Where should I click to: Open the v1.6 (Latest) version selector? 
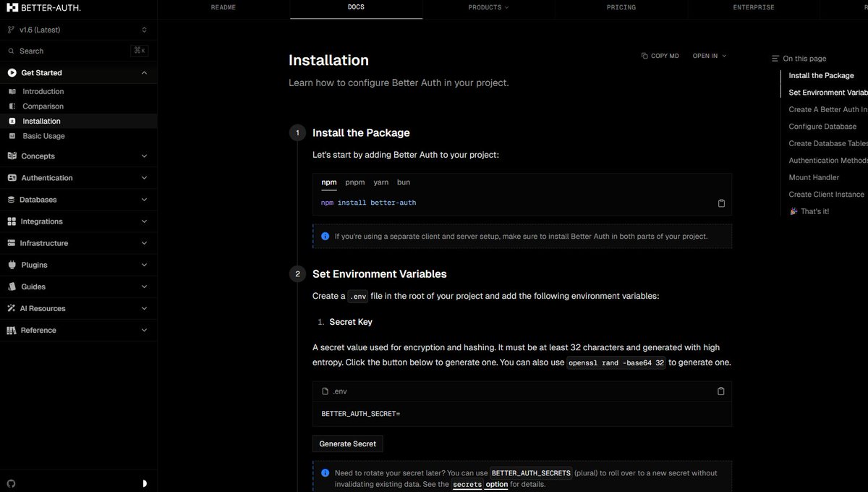[x=78, y=30]
